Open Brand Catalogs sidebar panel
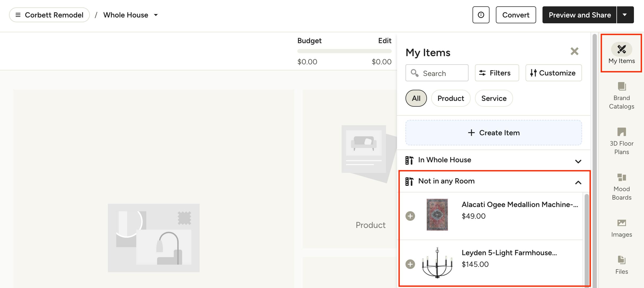This screenshot has width=644, height=288. 621,96
